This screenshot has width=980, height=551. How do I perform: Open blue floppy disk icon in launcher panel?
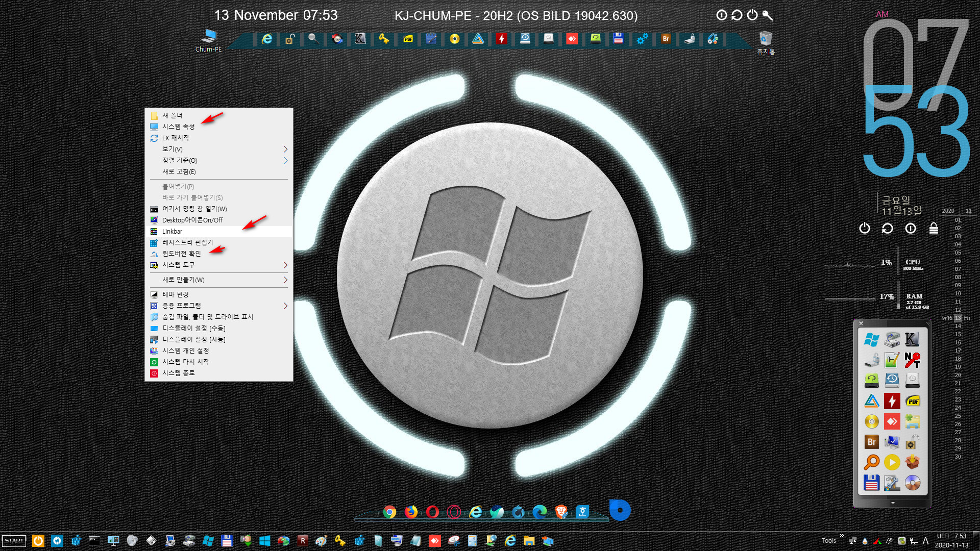[871, 483]
